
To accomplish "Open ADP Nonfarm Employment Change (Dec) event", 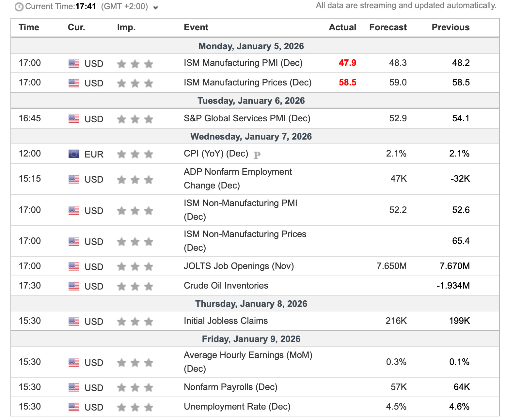I will 238,179.
